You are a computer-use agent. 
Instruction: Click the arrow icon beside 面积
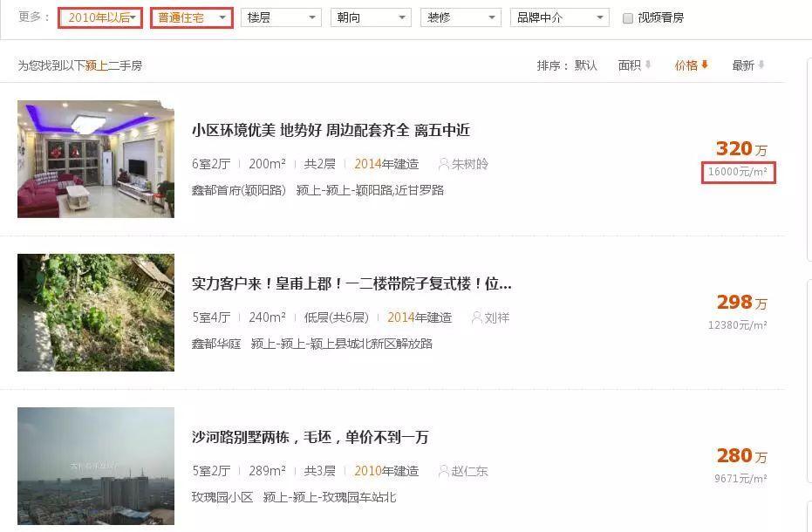(x=648, y=65)
